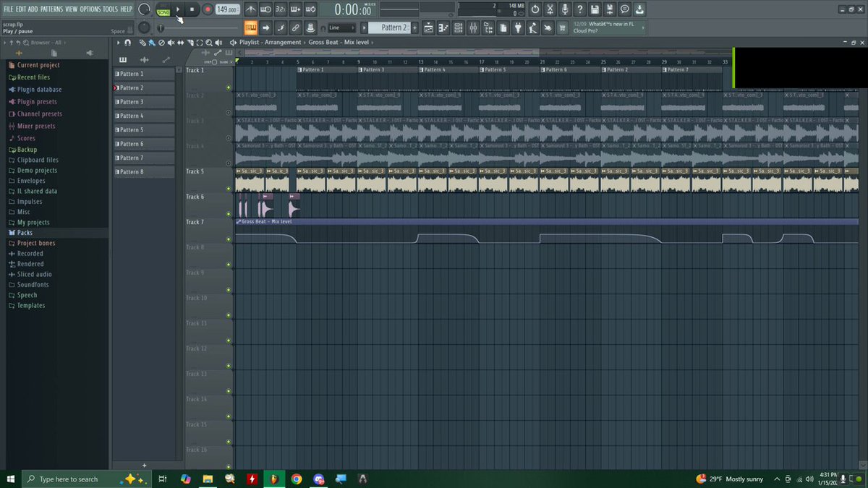
Task: Select the Paint brush tool in Playlist
Action: point(151,42)
